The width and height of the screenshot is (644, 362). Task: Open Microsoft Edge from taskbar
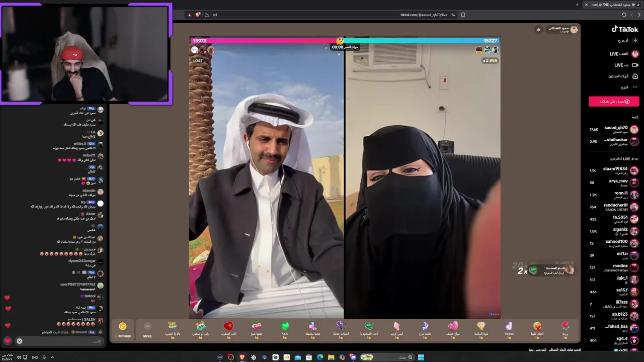[x=320, y=357]
